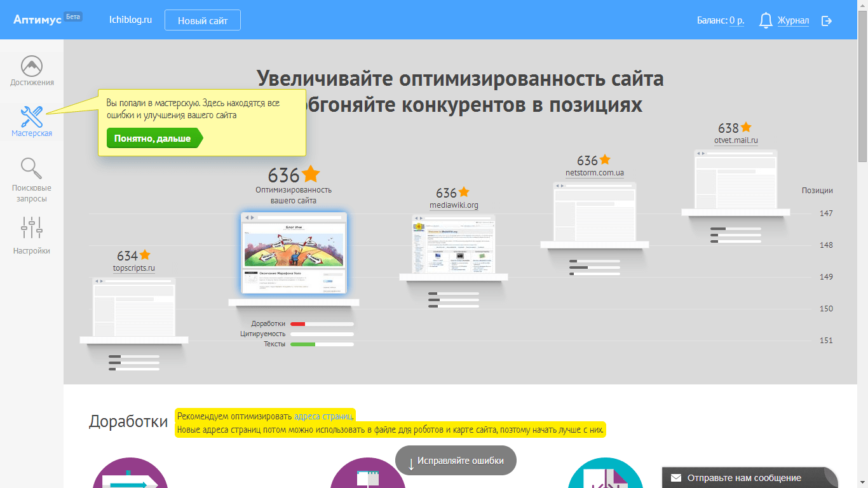
Task: Click position value 149
Action: [826, 276]
